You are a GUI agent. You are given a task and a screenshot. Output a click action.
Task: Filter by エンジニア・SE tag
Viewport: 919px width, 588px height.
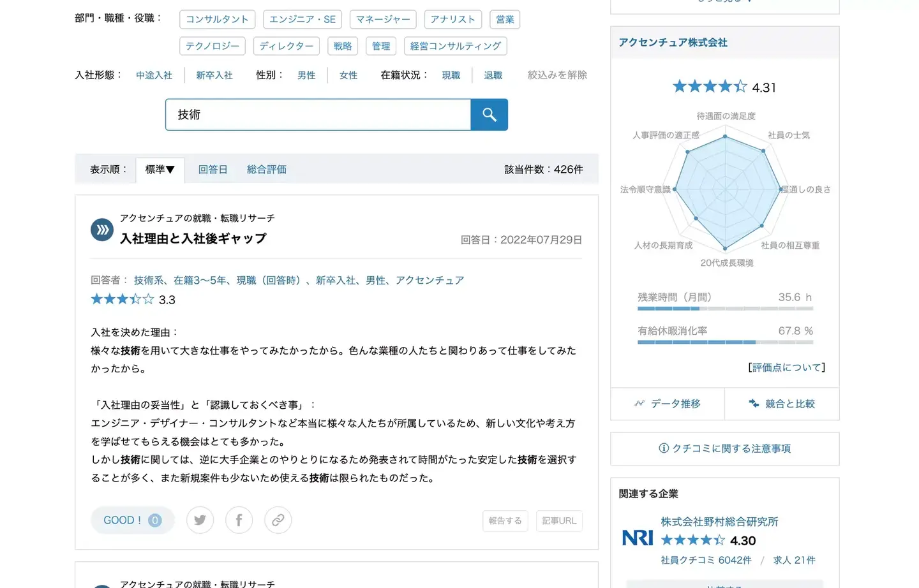[303, 19]
